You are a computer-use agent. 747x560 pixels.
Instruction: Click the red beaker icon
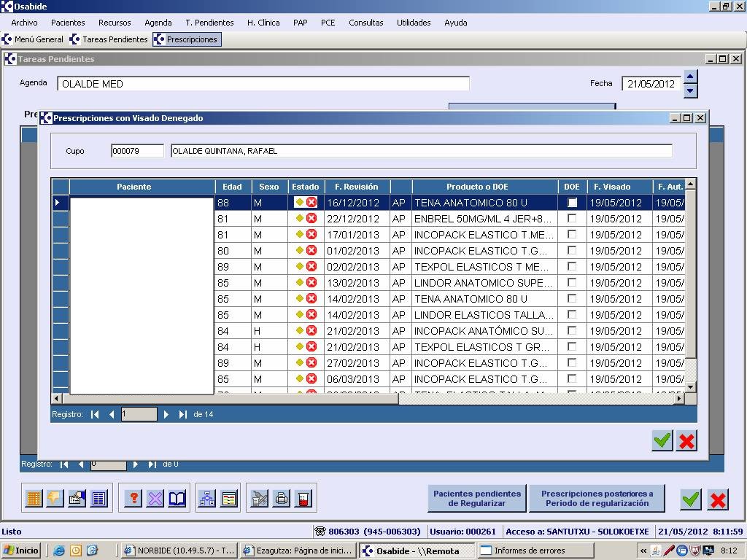click(x=303, y=499)
